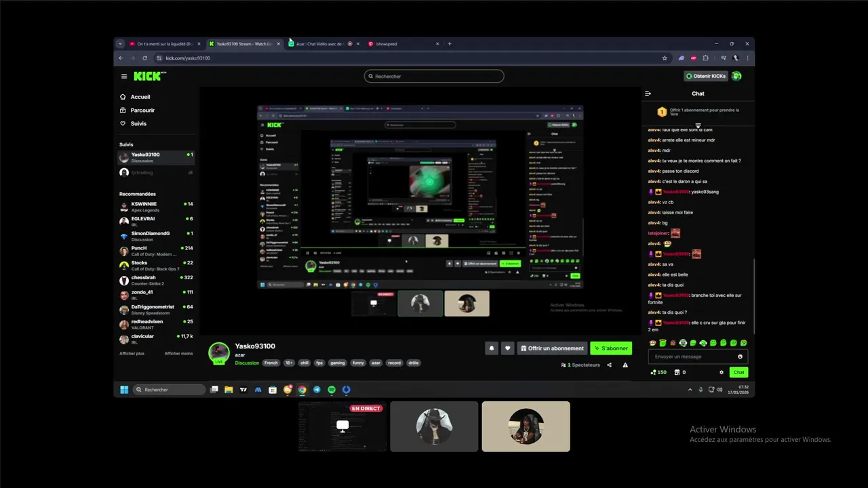Open Telegram from the taskbar
The width and height of the screenshot is (868, 488).
click(x=317, y=390)
